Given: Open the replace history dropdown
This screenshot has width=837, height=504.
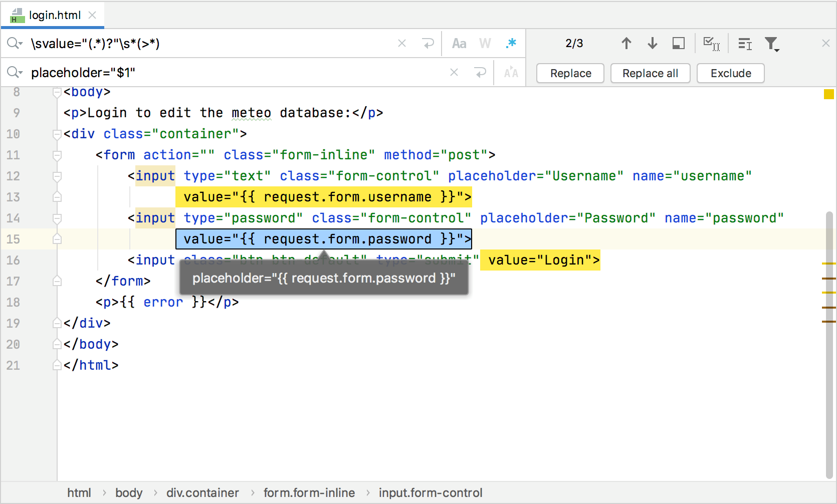Looking at the screenshot, I should click(x=15, y=73).
